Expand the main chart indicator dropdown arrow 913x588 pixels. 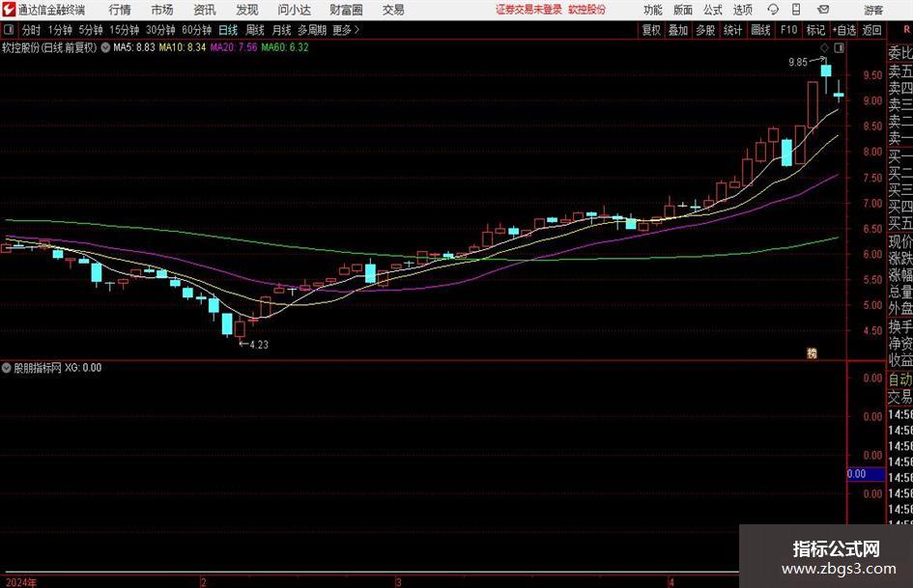click(105, 47)
